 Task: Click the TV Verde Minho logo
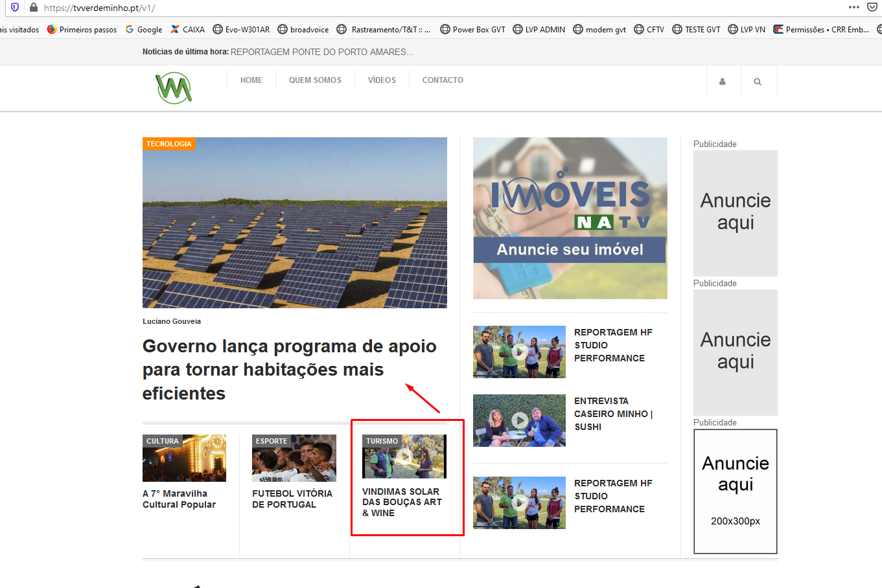point(174,88)
